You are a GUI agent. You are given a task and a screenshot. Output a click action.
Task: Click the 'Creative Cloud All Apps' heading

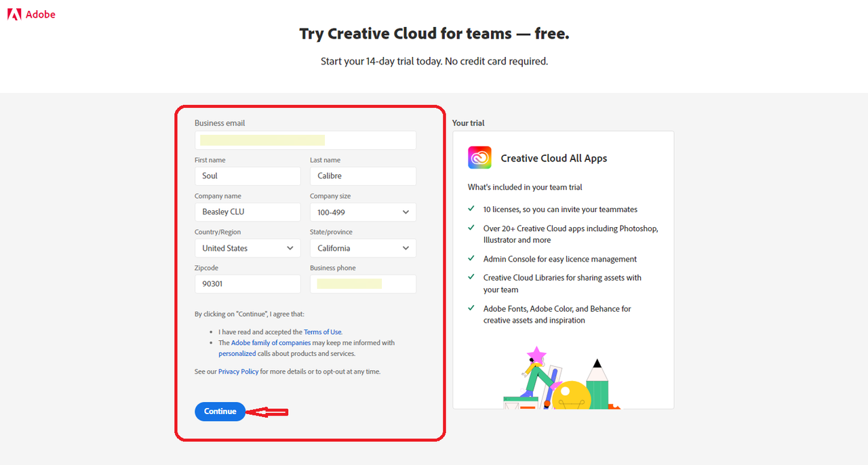[x=554, y=159]
